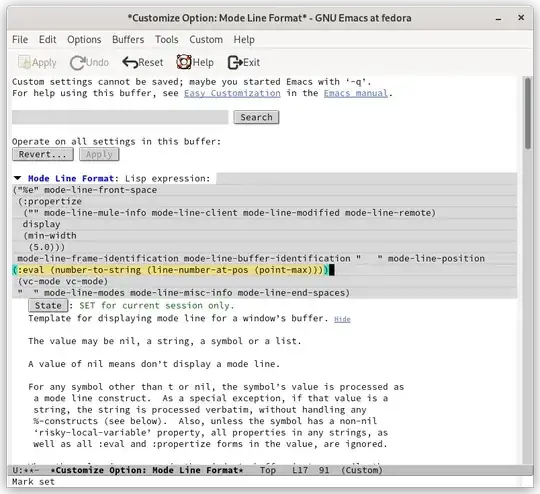Click 'SET for current session only.' text
540x494 pixels.
[157, 306]
